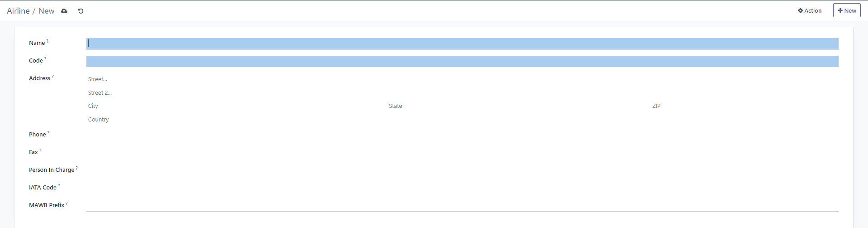The height and width of the screenshot is (228, 868).
Task: Click the help question mark beside Address
Action: [x=53, y=76]
